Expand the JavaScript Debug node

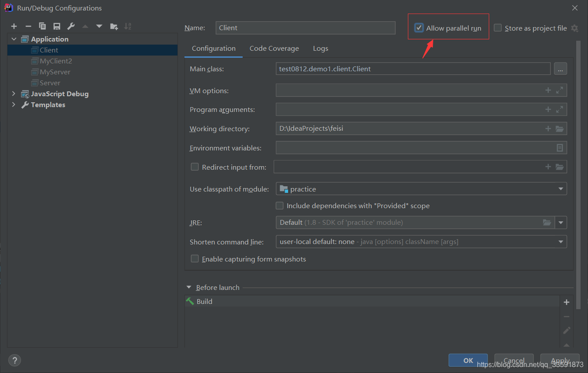(14, 94)
